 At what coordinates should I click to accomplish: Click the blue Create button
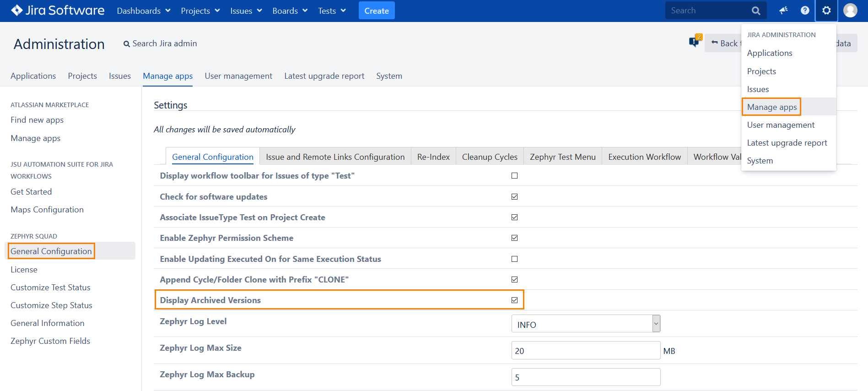tap(377, 11)
